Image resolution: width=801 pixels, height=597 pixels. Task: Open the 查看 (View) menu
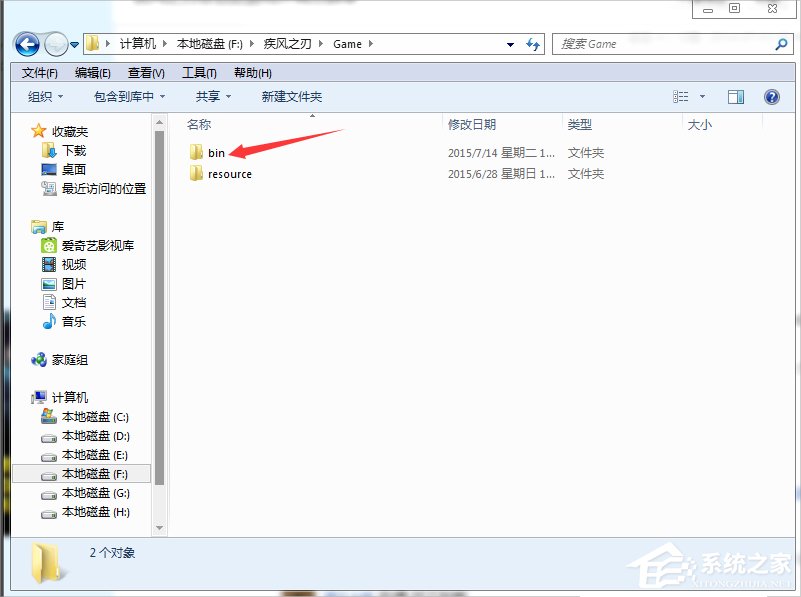145,72
